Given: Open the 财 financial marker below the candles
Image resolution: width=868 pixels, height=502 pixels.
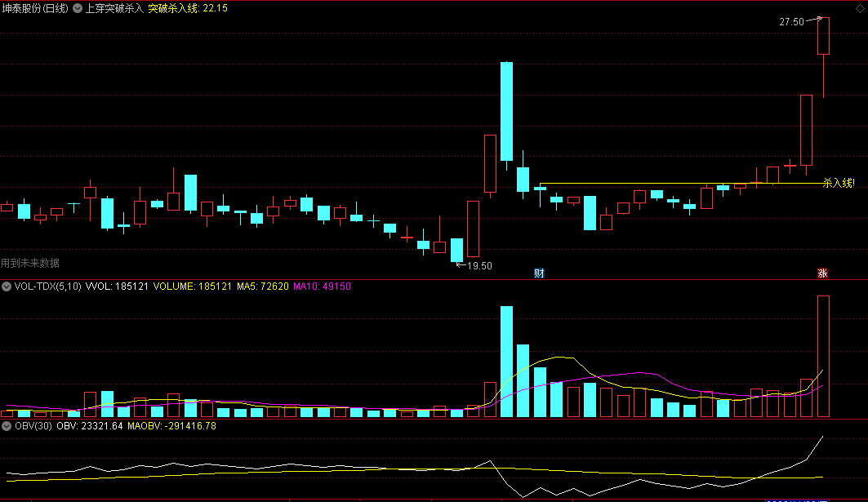Looking at the screenshot, I should 539,273.
